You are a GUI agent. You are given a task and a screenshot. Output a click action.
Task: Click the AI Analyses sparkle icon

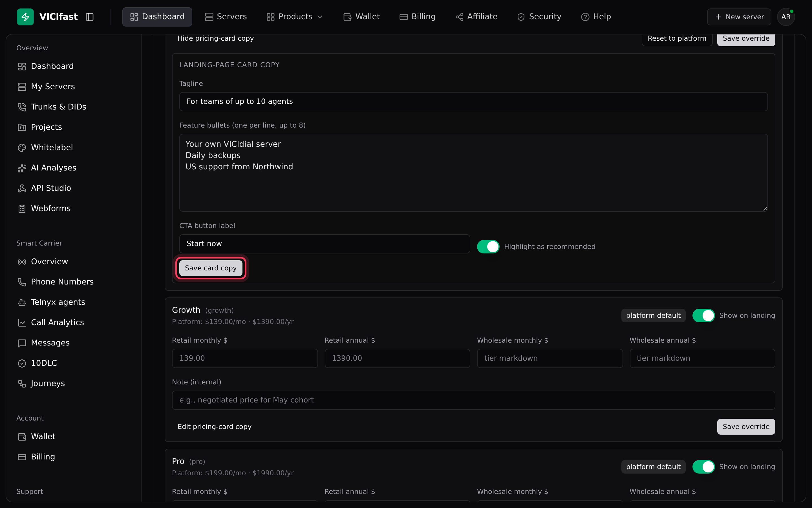tap(22, 168)
